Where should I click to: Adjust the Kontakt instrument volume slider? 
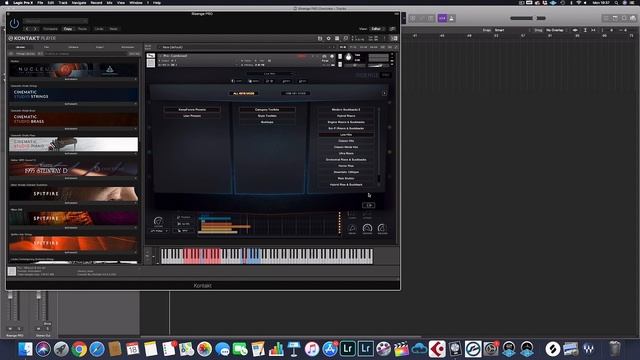point(378,65)
